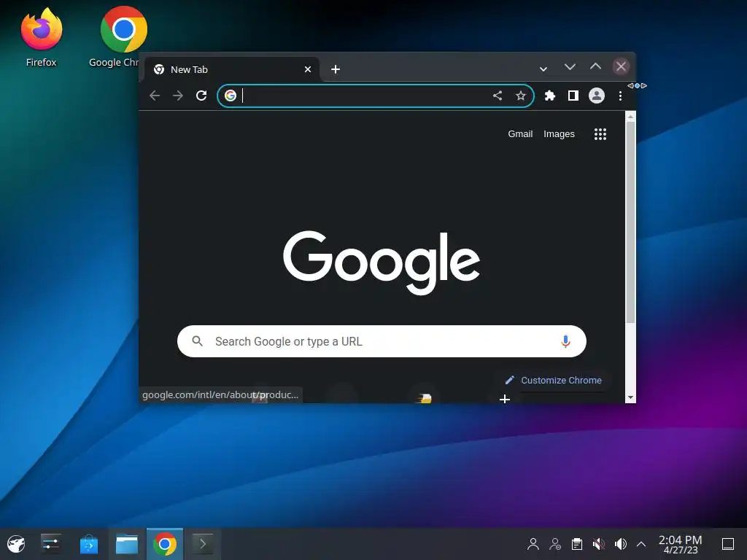Share this page via the share icon
The width and height of the screenshot is (747, 560).
pos(498,96)
